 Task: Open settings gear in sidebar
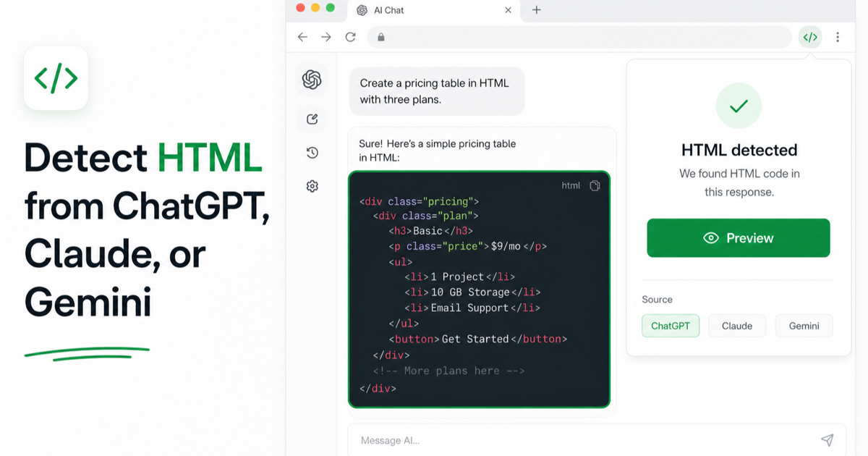click(312, 186)
